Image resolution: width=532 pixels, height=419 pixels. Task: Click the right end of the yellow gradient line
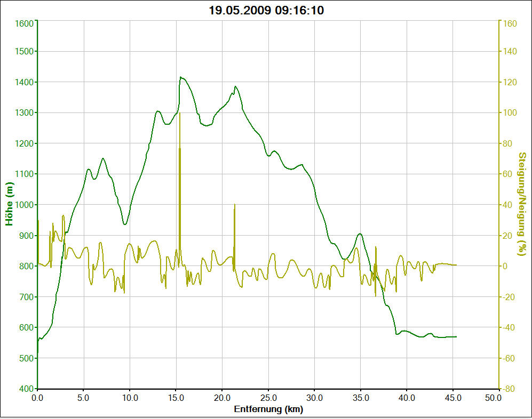point(456,265)
